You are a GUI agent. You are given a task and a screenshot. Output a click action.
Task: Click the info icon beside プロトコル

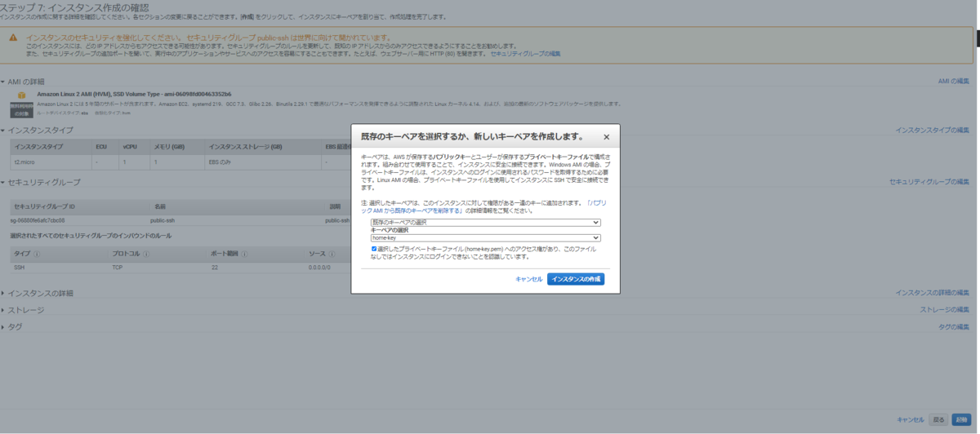pyautogui.click(x=146, y=254)
